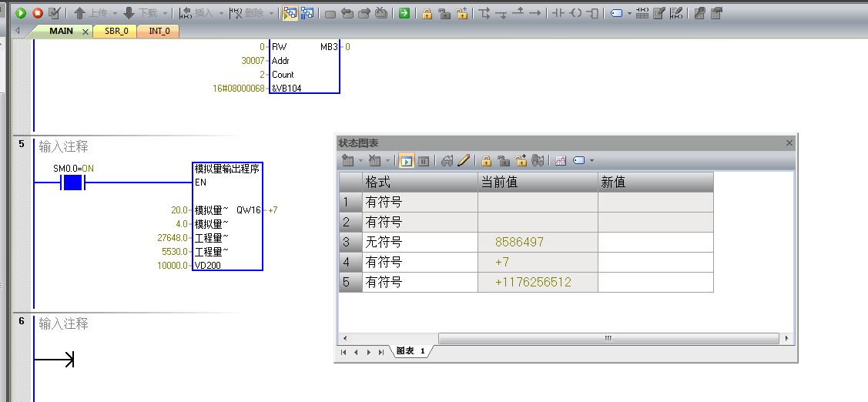The width and height of the screenshot is (868, 402).
Task: Click the red STOP button in toolbar
Action: click(x=37, y=13)
